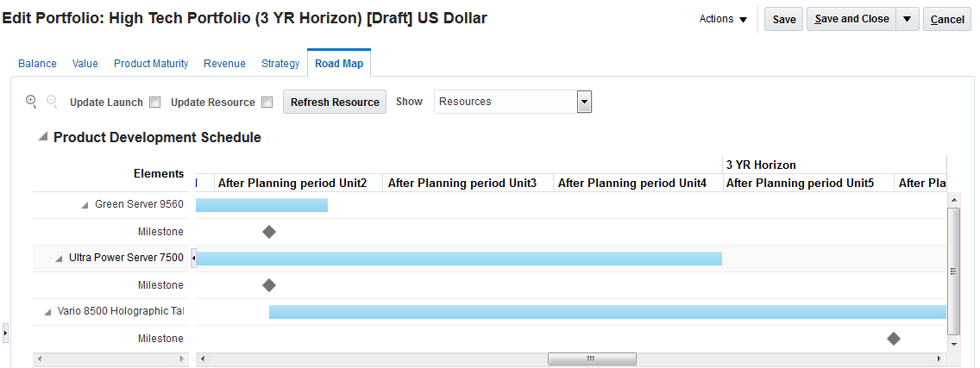980x368 pixels.
Task: Open the Actions menu
Action: pos(723,19)
